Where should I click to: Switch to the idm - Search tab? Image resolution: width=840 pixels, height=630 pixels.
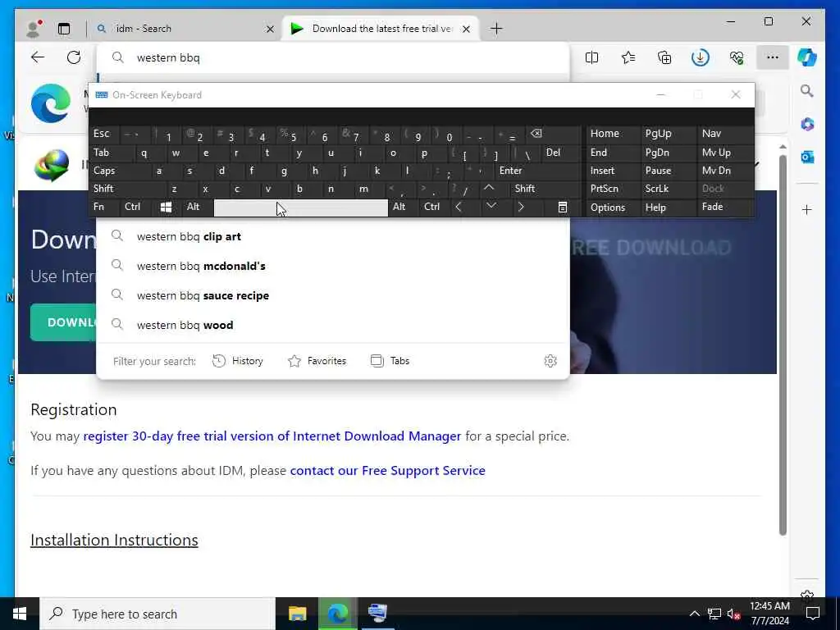point(185,29)
